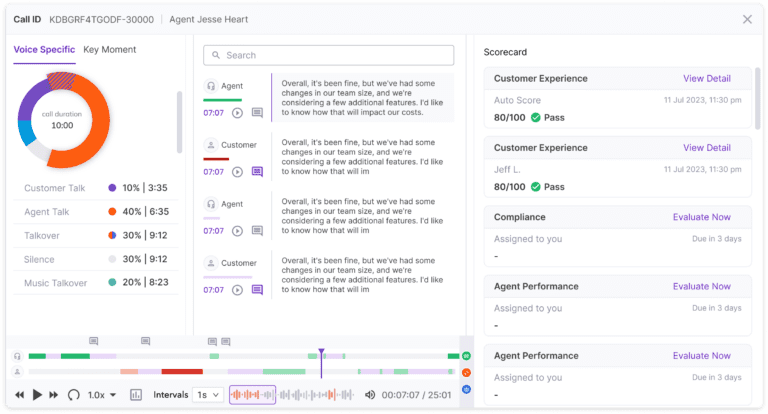The width and height of the screenshot is (768, 414).
Task: Click the loop replay icon
Action: pyautogui.click(x=73, y=395)
